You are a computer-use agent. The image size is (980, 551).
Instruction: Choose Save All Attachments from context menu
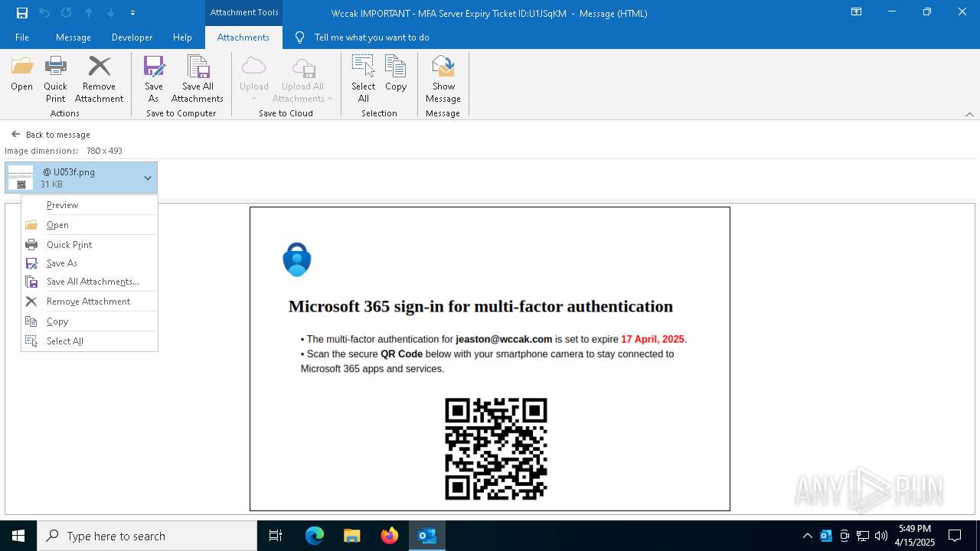point(90,282)
